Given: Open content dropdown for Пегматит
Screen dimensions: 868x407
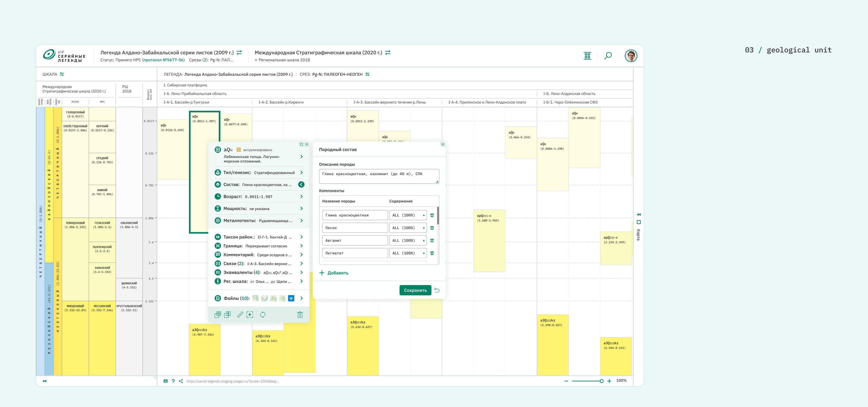Looking at the screenshot, I should pyautogui.click(x=408, y=253).
